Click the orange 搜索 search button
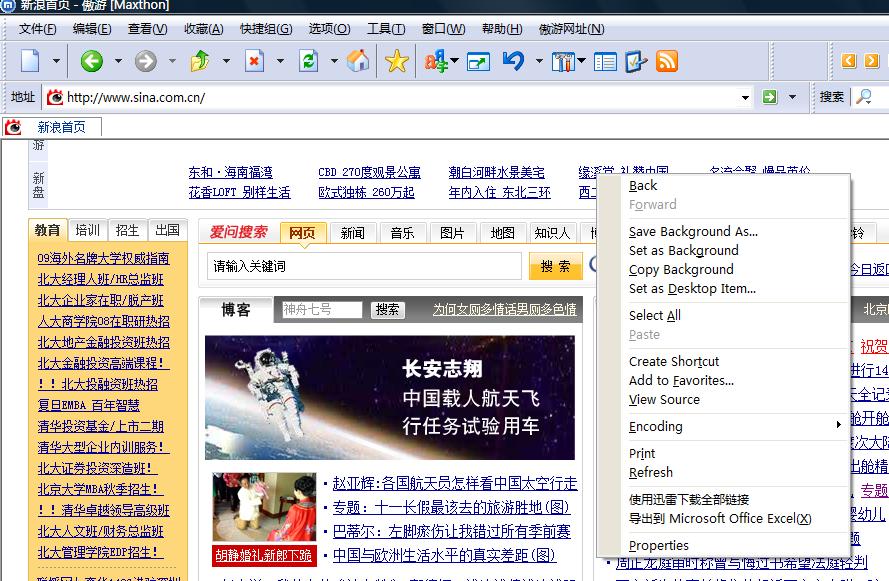 point(555,266)
